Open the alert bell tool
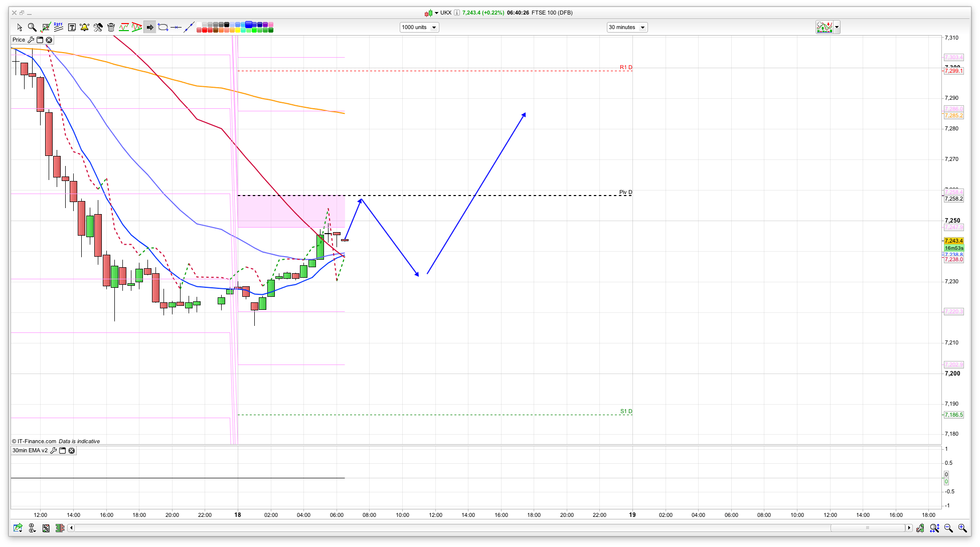The image size is (980, 547). click(x=84, y=28)
